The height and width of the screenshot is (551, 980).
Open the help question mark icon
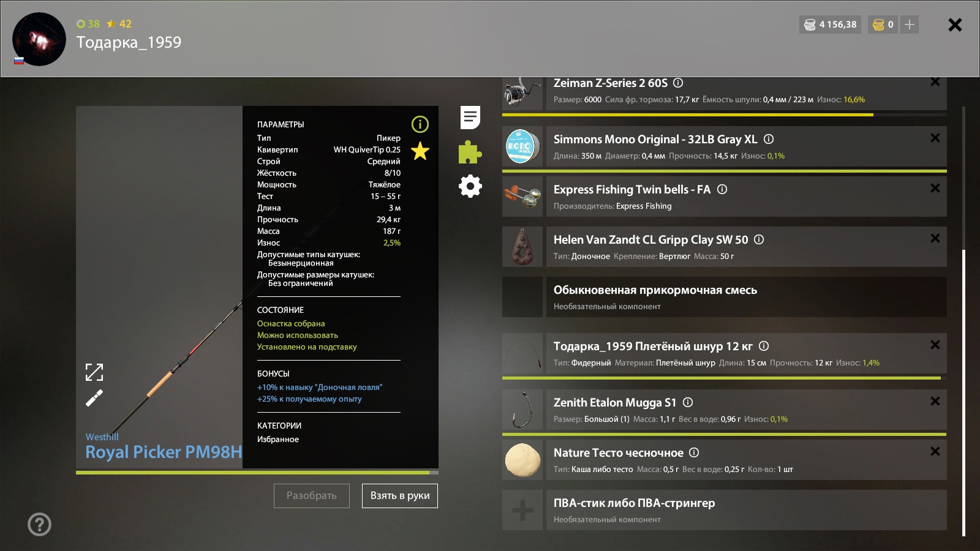pyautogui.click(x=39, y=524)
